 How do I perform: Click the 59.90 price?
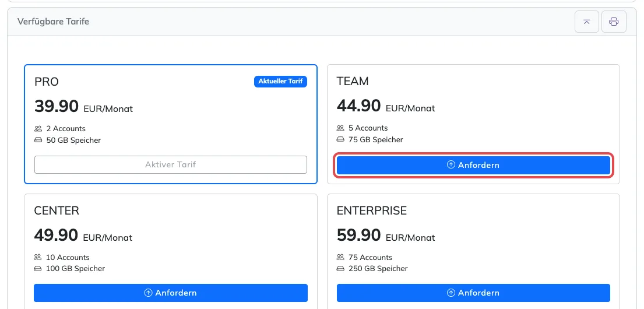[x=358, y=236]
